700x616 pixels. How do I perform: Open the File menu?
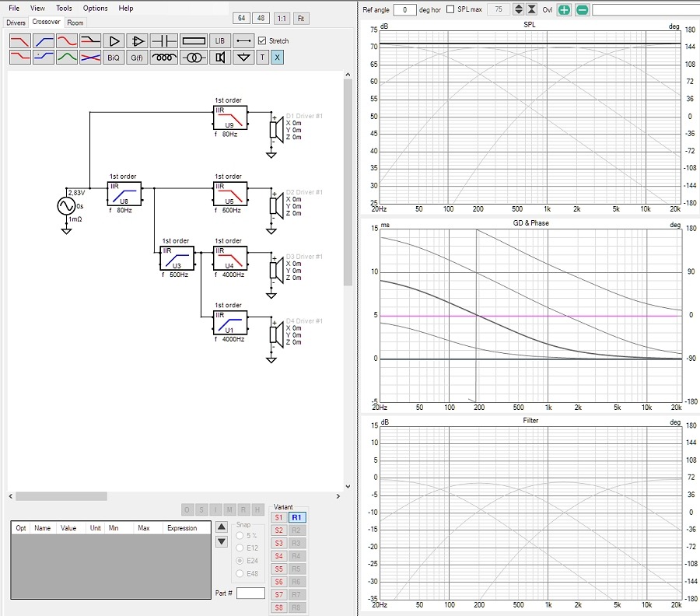(14, 8)
